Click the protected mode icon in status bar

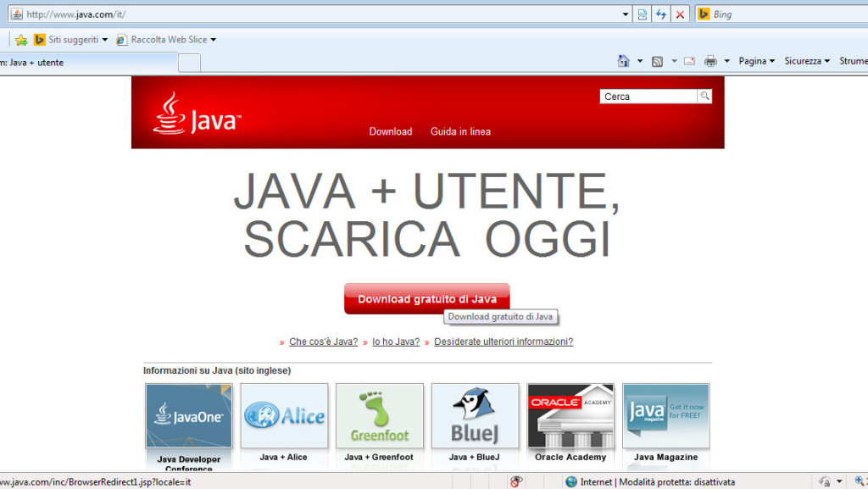click(825, 482)
